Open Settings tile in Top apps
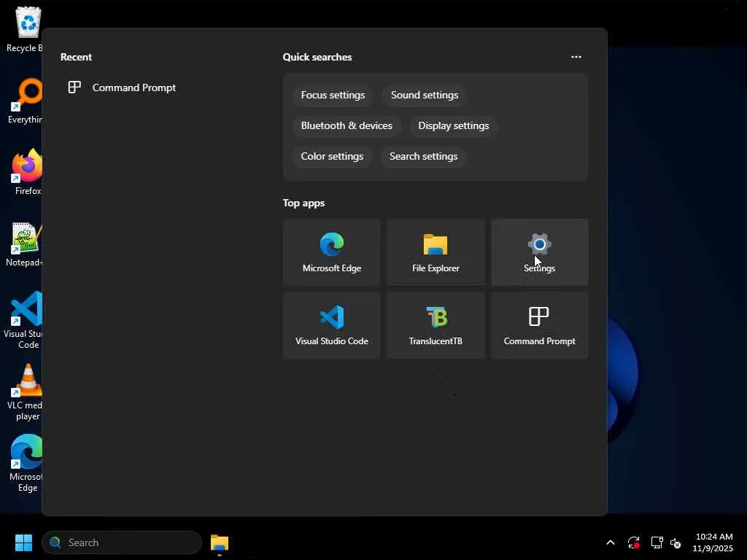Viewport: 747px width, 560px height. (x=539, y=252)
